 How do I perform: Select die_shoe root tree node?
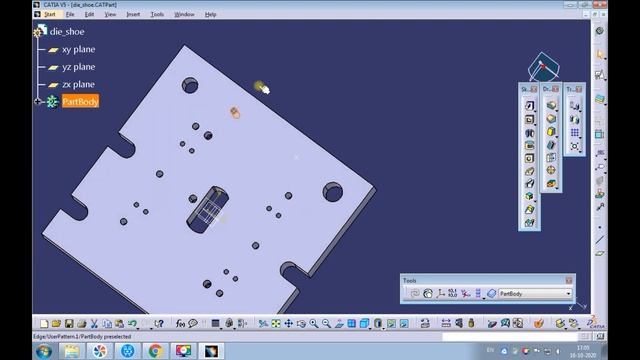click(67, 31)
